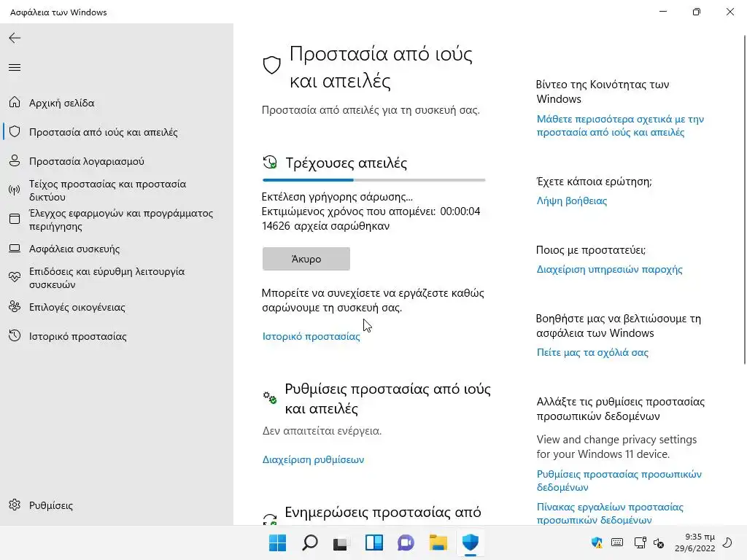The width and height of the screenshot is (747, 560).
Task: Open taskbar Search
Action: click(x=310, y=542)
